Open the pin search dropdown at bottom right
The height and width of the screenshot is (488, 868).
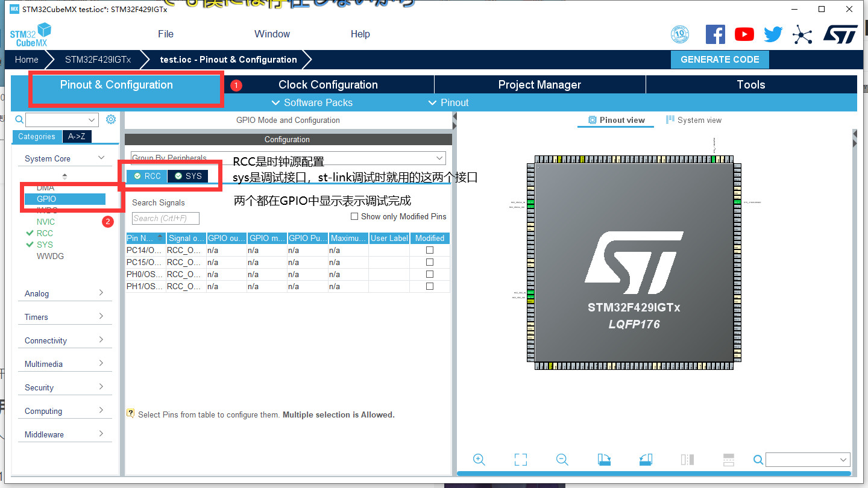[x=808, y=460]
